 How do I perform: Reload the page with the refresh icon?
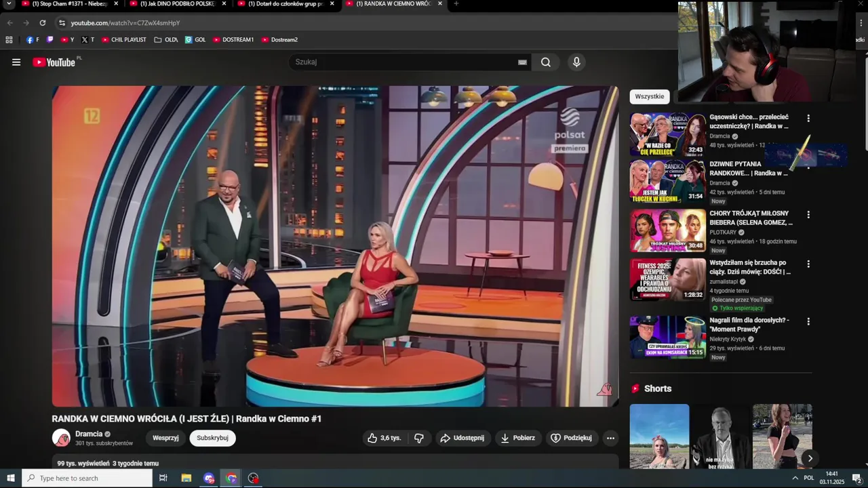click(42, 23)
